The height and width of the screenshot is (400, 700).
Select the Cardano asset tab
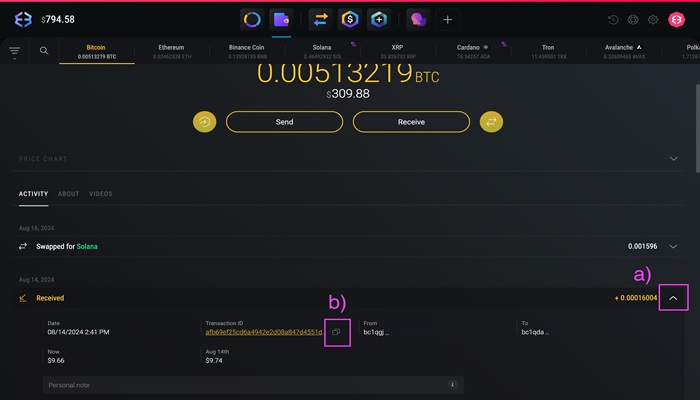(473, 51)
